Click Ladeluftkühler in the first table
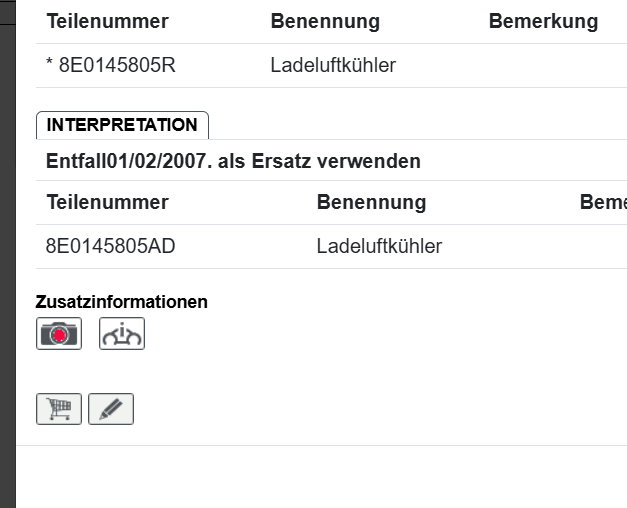 click(x=333, y=66)
